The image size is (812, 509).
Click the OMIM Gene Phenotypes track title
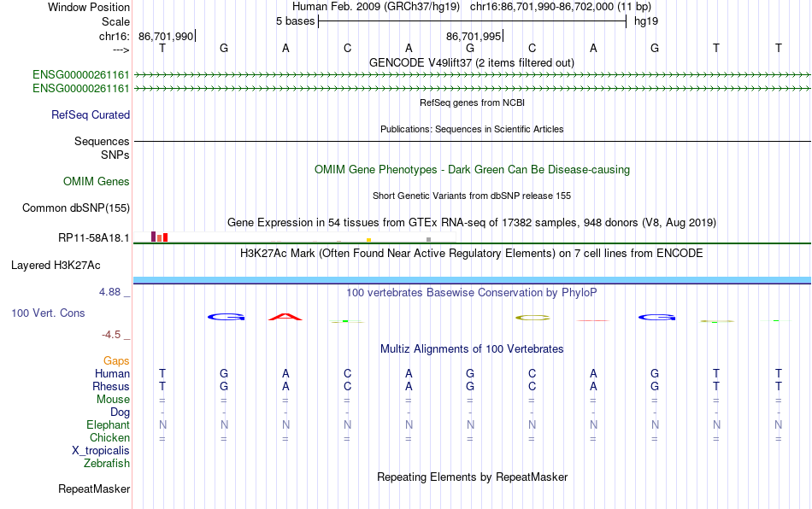pyautogui.click(x=472, y=170)
